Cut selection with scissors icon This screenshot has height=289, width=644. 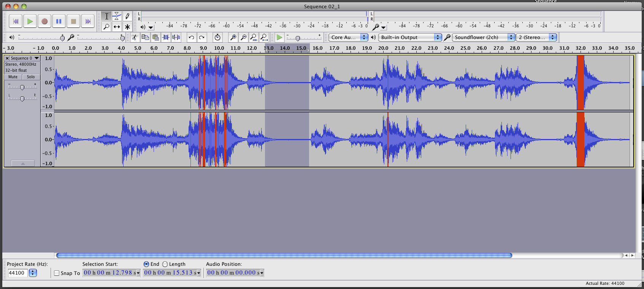[135, 37]
